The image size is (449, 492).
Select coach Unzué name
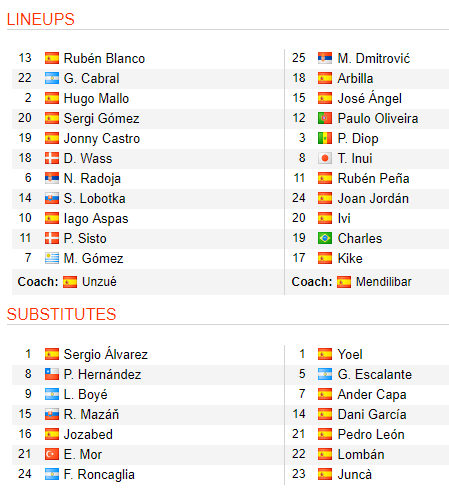point(99,282)
